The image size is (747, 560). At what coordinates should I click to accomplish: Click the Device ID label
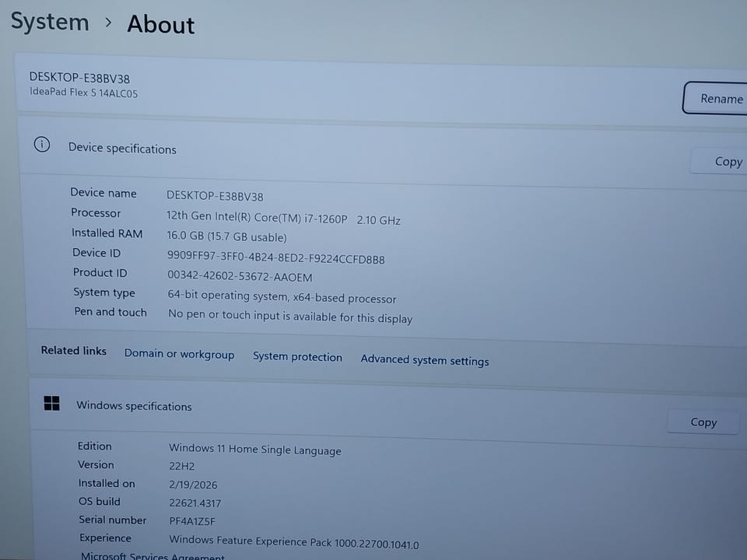pos(96,253)
